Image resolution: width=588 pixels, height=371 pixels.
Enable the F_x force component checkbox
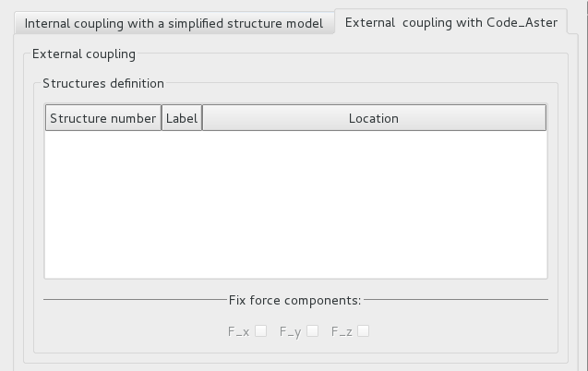(x=261, y=331)
